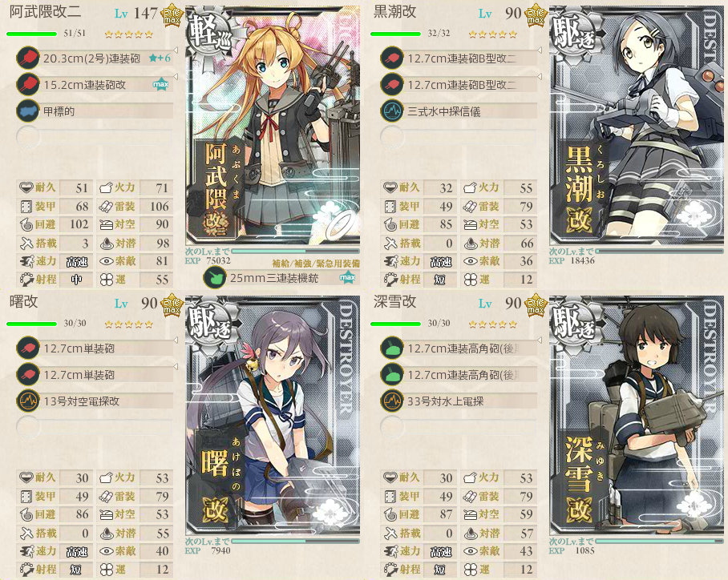Image resolution: width=728 pixels, height=580 pixels.
Task: Click the red gun icon beside 20.3cm(2号)連装砲
Action: click(28, 58)
